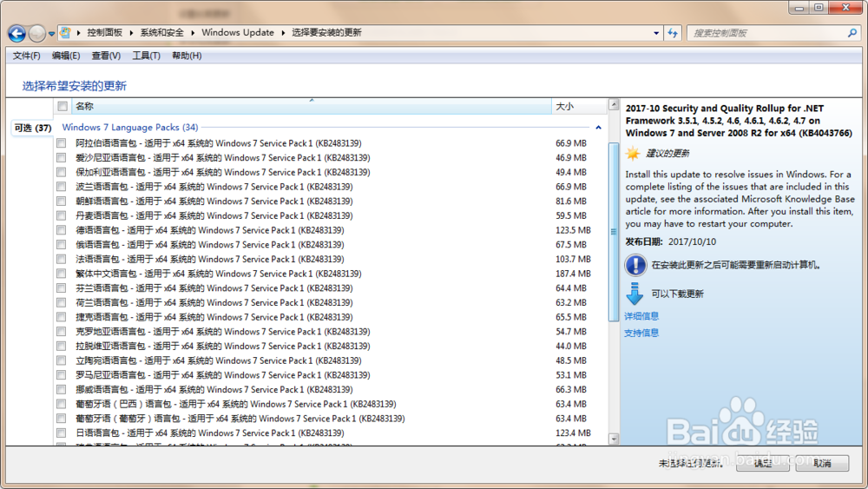This screenshot has height=489, width=868.
Task: Toggle the select-all checkbox in header
Action: (62, 106)
